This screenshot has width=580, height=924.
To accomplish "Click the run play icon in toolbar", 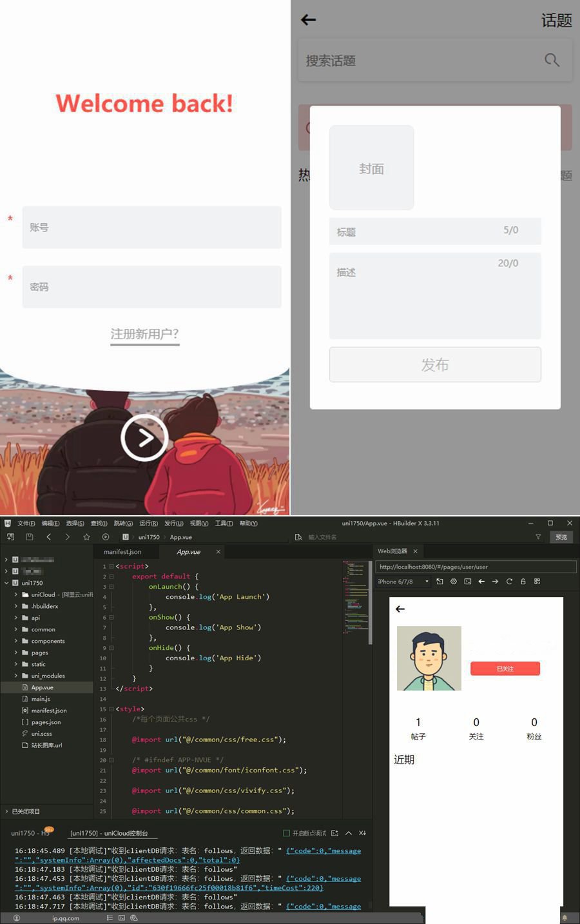I will point(106,536).
